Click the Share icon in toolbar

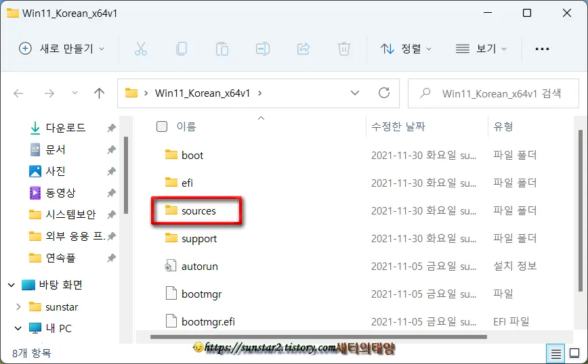pyautogui.click(x=303, y=49)
